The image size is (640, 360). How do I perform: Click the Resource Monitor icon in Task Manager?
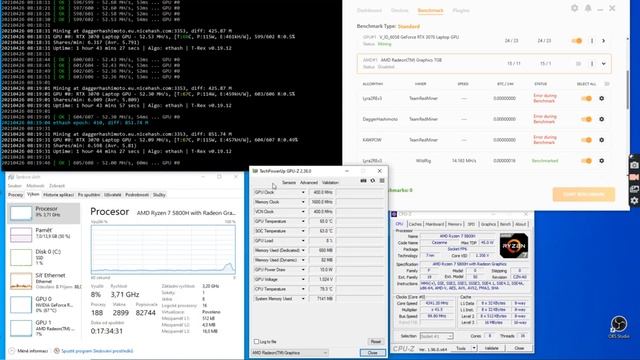click(57, 351)
